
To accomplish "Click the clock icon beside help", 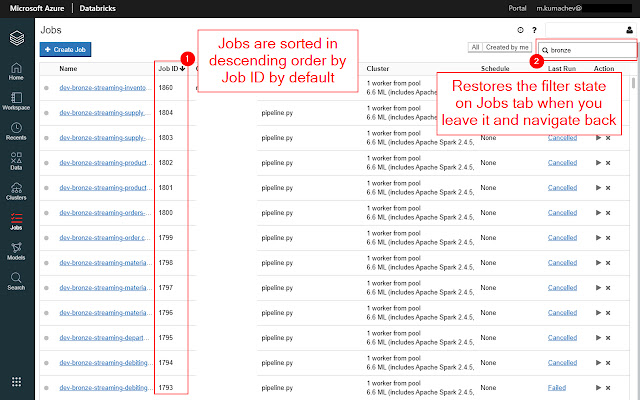I will point(520,30).
